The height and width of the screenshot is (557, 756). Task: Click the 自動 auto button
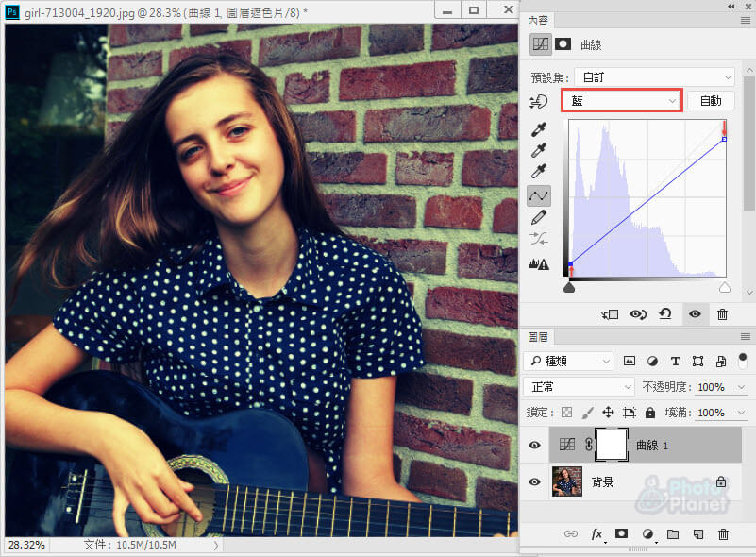(711, 101)
